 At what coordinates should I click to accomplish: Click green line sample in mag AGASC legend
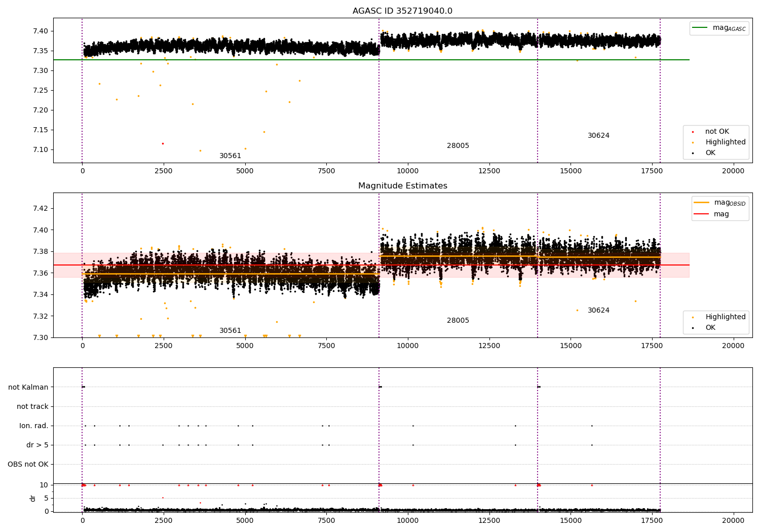tap(700, 28)
